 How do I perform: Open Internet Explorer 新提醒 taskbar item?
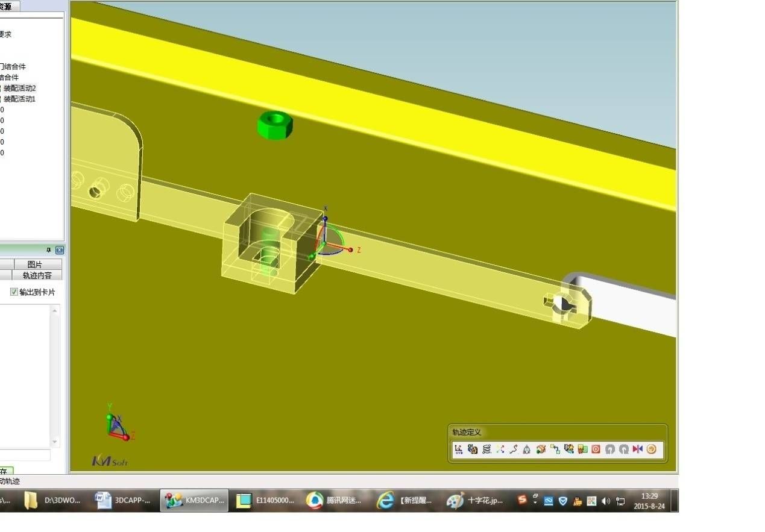click(x=406, y=501)
